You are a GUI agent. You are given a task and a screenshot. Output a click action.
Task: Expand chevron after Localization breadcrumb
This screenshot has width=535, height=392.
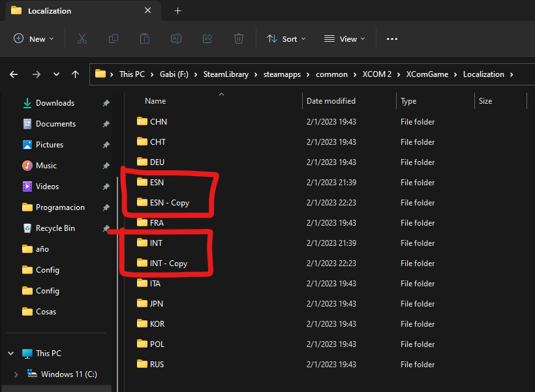(x=512, y=75)
